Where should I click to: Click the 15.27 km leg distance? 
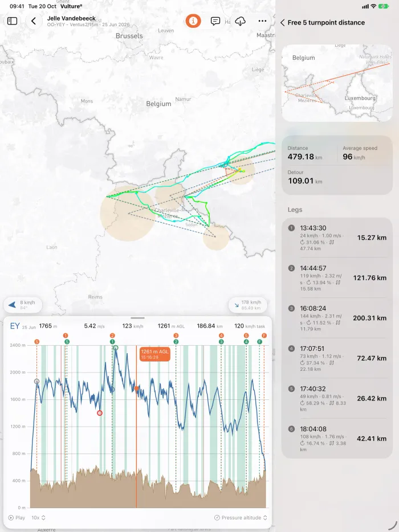(x=372, y=238)
